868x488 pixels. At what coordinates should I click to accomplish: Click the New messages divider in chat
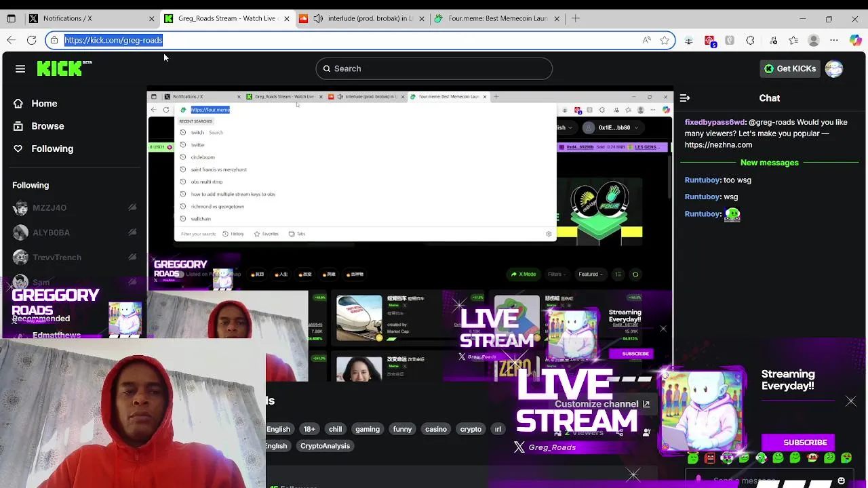769,163
